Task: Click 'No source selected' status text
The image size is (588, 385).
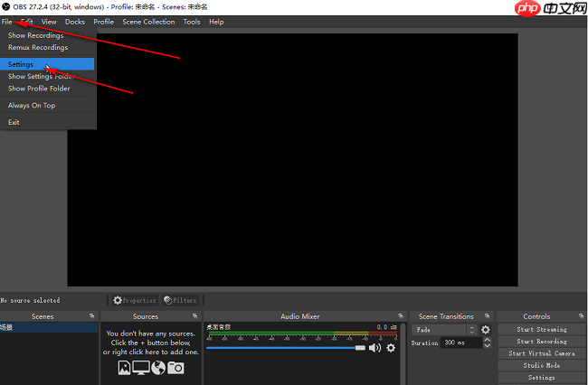Action: pos(30,300)
